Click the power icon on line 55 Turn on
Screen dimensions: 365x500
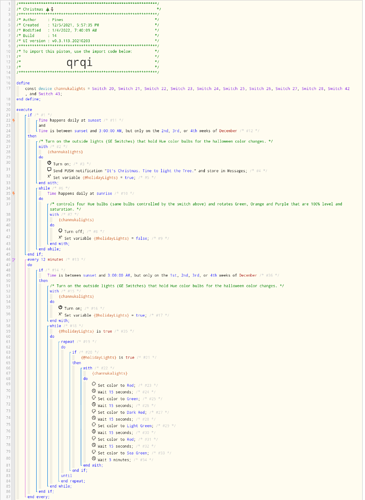60,307
